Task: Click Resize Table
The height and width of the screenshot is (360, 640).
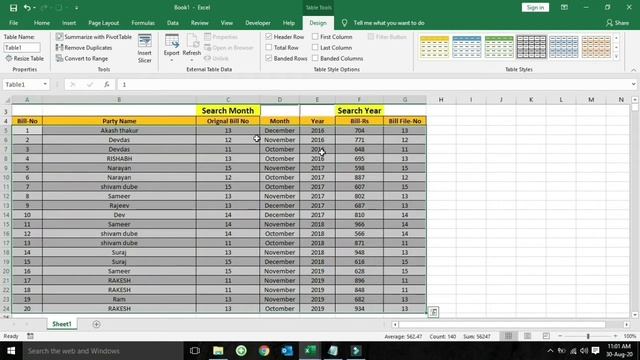Action: [x=24, y=58]
